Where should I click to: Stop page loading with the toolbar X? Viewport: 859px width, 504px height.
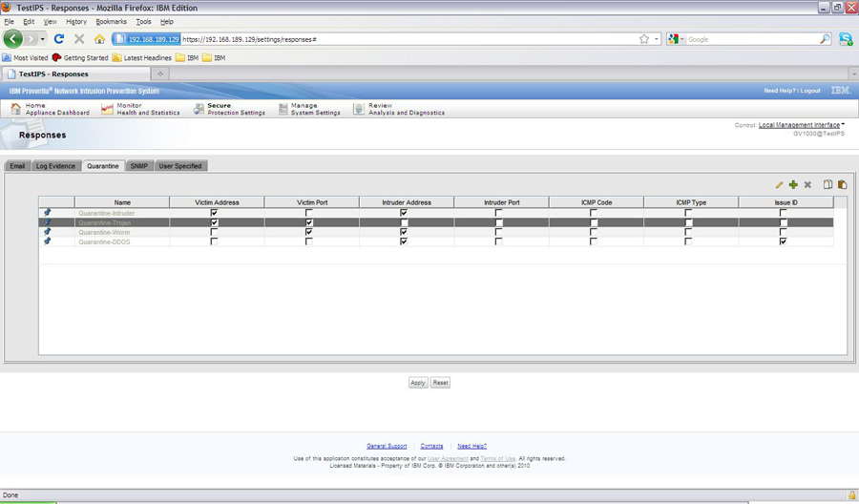79,39
